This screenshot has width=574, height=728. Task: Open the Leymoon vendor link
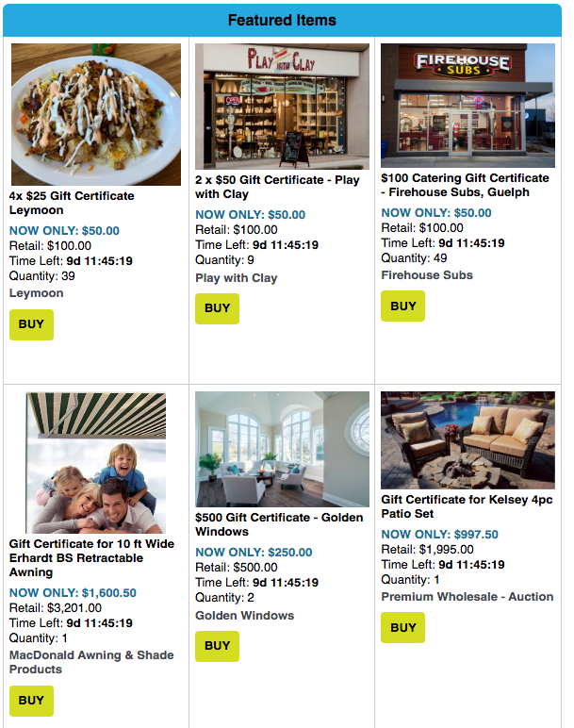tap(36, 293)
